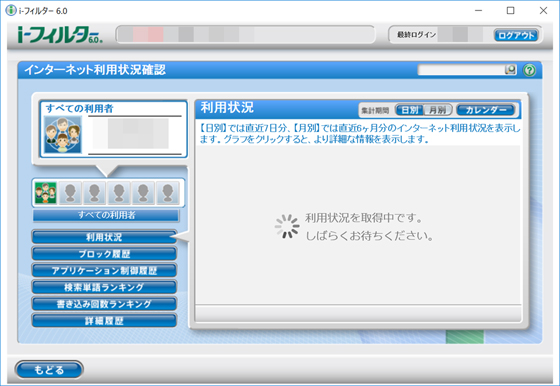The height and width of the screenshot is (386, 560).
Task: Select the third gray user silhouette icon
Action: click(x=119, y=193)
